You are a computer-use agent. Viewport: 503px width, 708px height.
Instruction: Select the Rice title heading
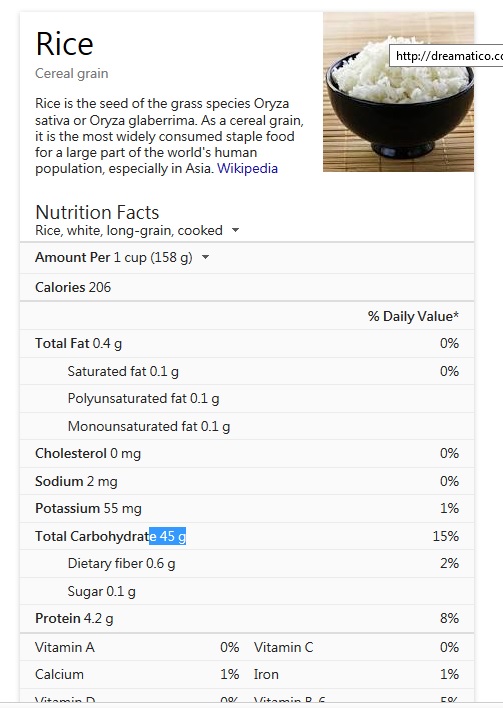(65, 44)
